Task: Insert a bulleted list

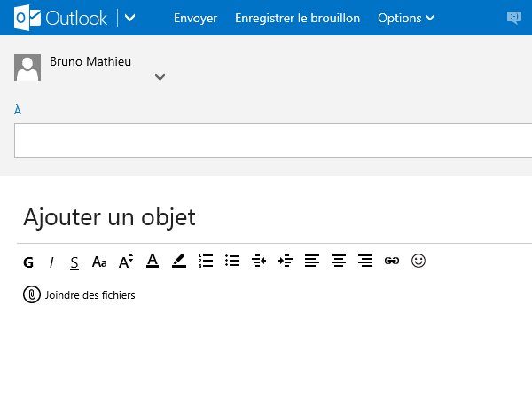Action: pos(232,261)
